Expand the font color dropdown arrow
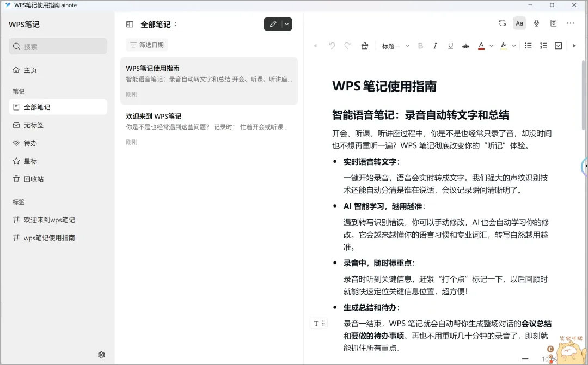 click(x=491, y=46)
